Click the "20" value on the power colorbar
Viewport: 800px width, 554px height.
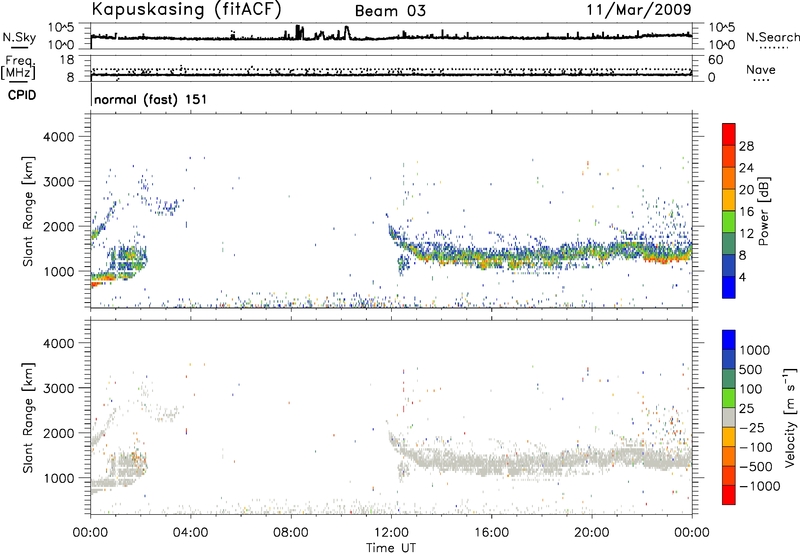pos(746,190)
